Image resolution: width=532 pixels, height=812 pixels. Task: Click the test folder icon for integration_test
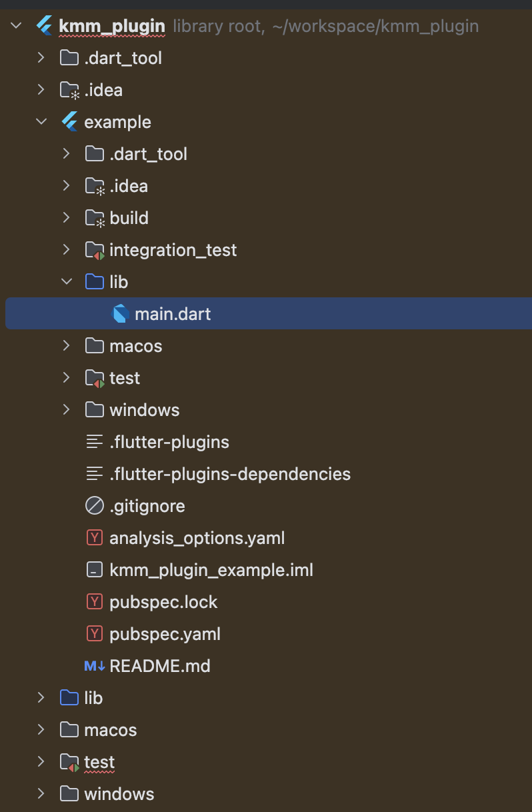pos(95,250)
